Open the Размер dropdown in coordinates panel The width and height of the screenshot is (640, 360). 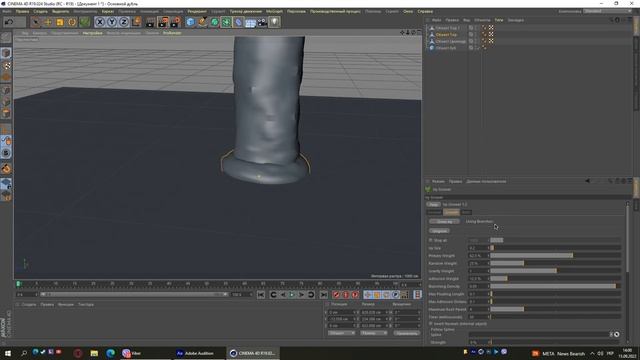click(373, 333)
